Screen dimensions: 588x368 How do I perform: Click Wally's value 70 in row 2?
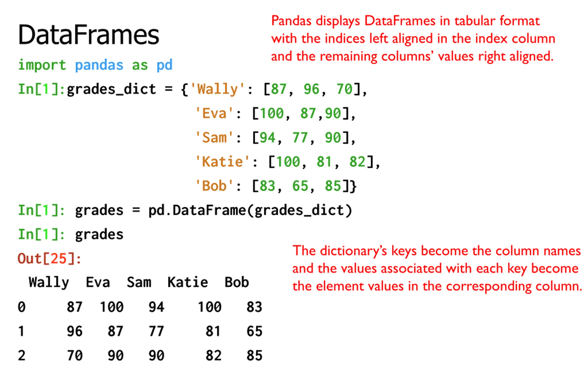pos(75,356)
